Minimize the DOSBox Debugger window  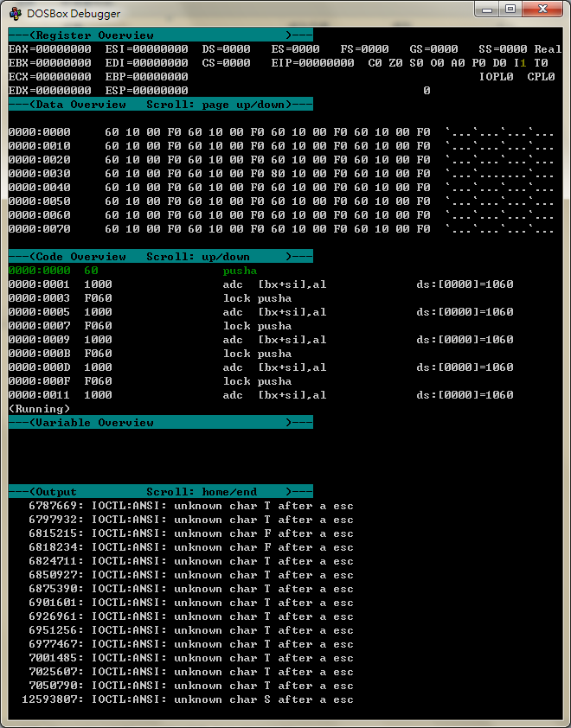[485, 10]
